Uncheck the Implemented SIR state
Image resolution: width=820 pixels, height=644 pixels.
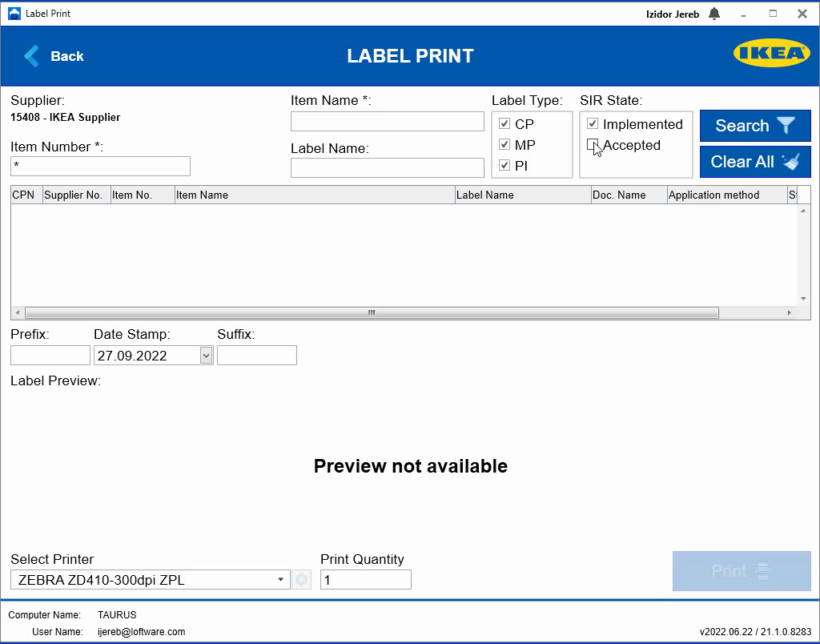tap(593, 123)
